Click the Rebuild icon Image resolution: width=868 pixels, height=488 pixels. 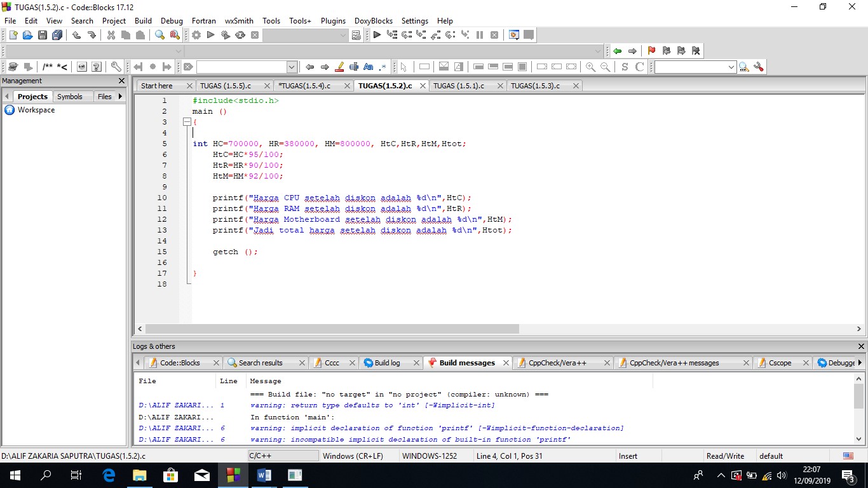click(240, 35)
